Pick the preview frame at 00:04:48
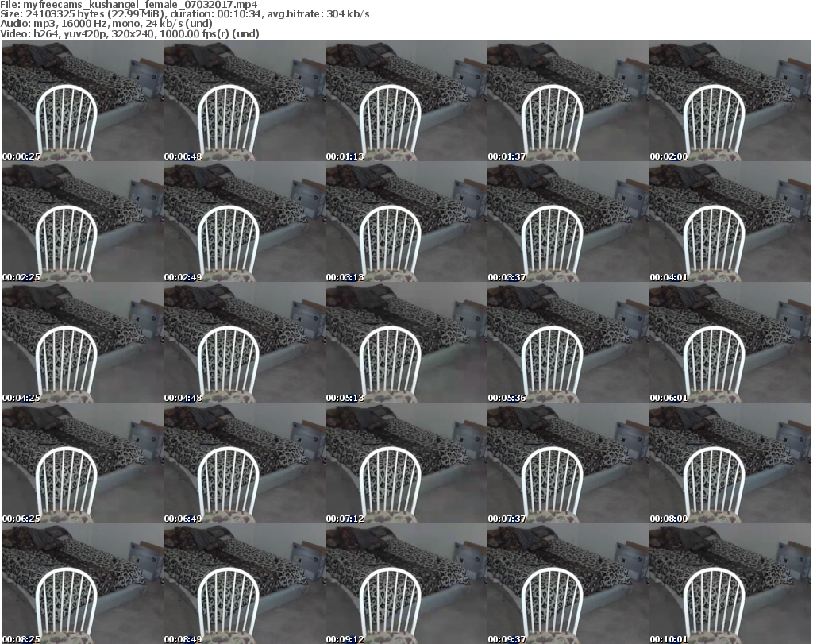 [245, 343]
